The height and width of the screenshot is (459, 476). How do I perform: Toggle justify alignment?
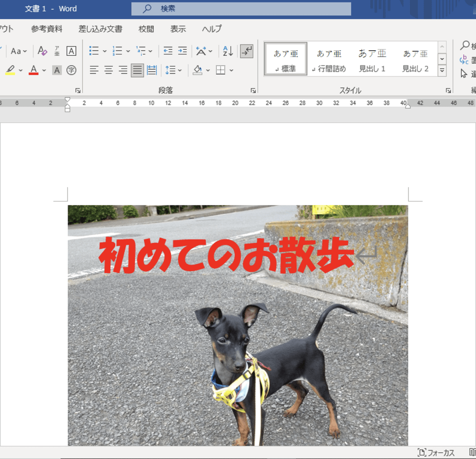pyautogui.click(x=137, y=70)
